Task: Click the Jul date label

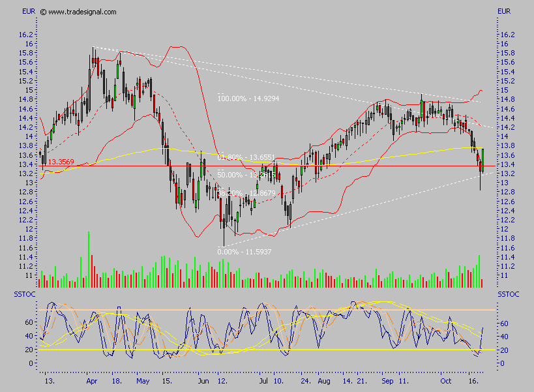Action: point(263,381)
